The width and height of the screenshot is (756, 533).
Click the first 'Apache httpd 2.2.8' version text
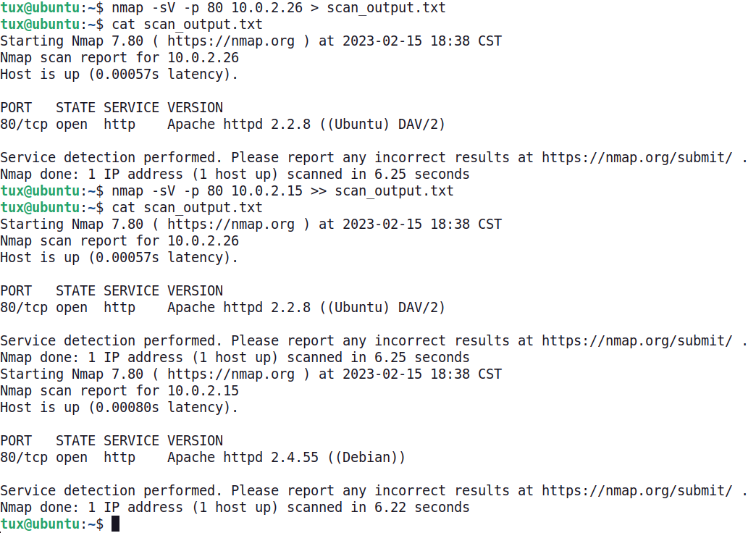point(239,125)
